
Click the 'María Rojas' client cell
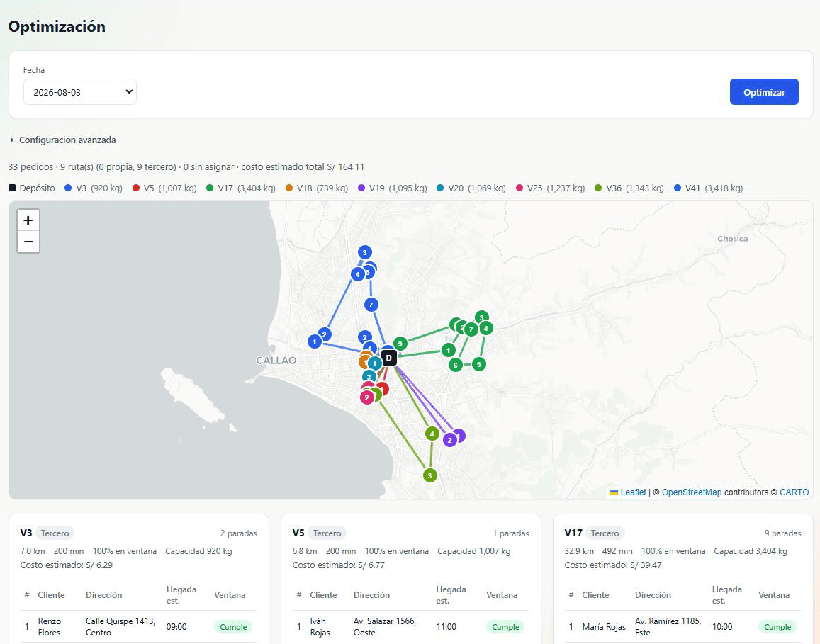pyautogui.click(x=604, y=627)
